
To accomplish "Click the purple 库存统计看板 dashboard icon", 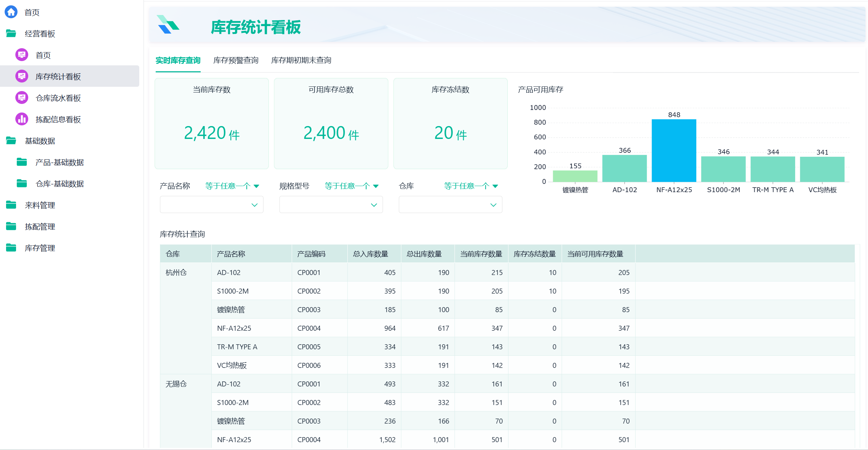I will pos(22,76).
